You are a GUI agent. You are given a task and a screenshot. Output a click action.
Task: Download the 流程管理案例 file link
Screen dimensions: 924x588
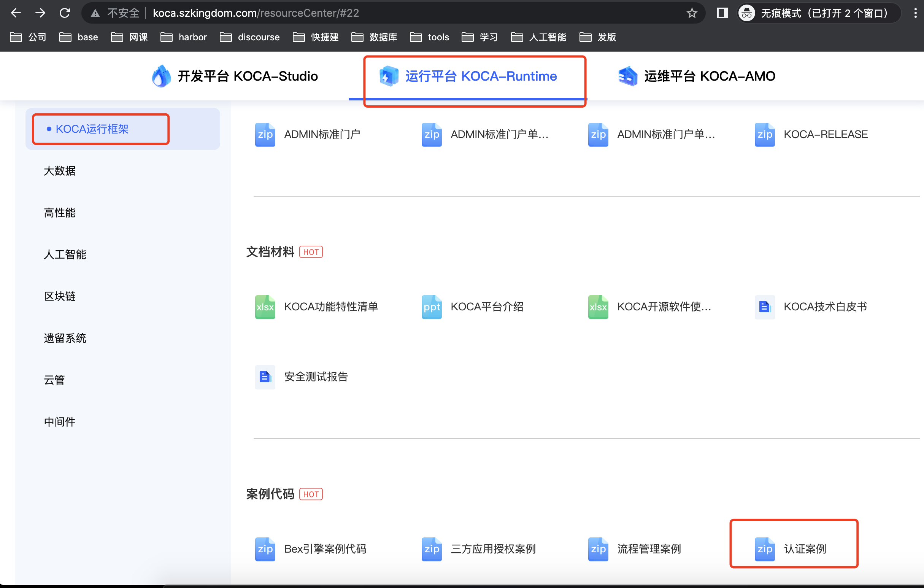pos(648,549)
